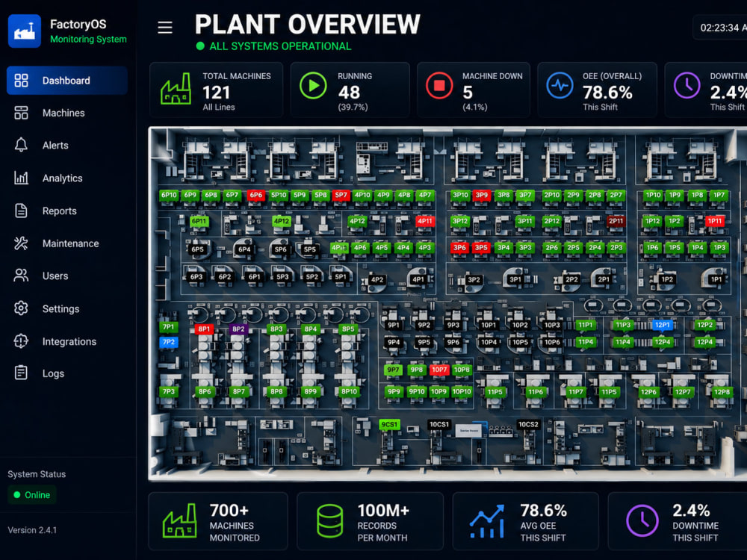The height and width of the screenshot is (560, 747).
Task: Click the Version 2.4.1 text
Action: (x=32, y=530)
